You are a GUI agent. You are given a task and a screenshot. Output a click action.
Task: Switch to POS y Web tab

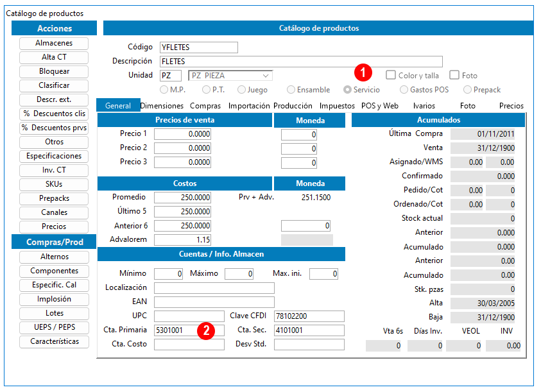point(380,106)
